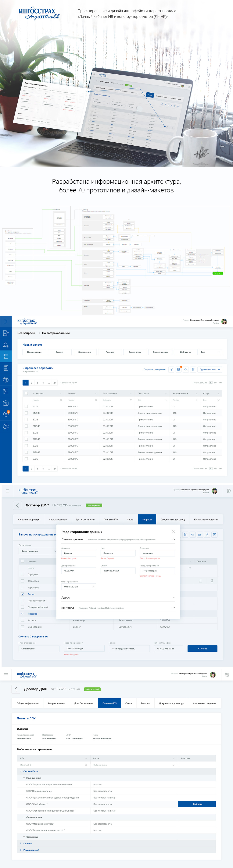Tick the select-all checkbox in the № запроса table header
233x868 pixels.
tap(26, 393)
